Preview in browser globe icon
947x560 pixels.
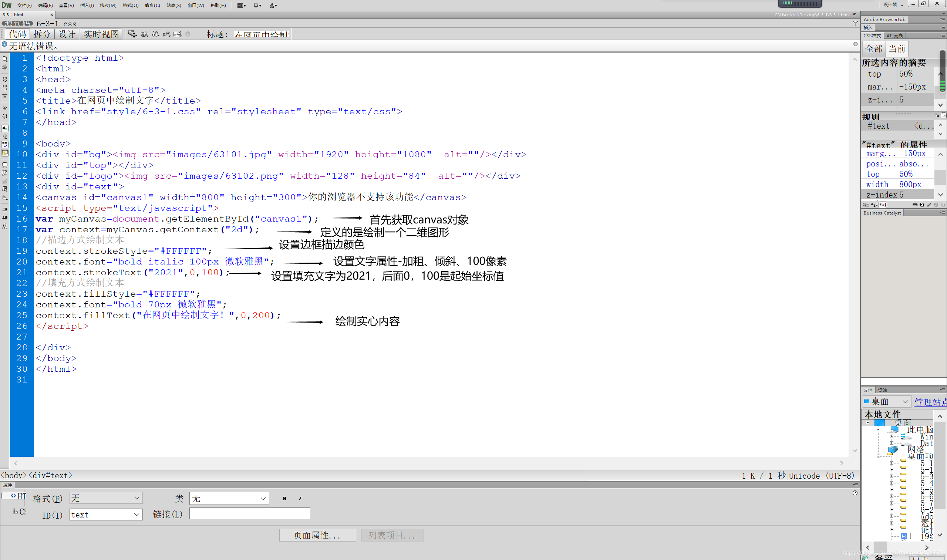pos(144,34)
